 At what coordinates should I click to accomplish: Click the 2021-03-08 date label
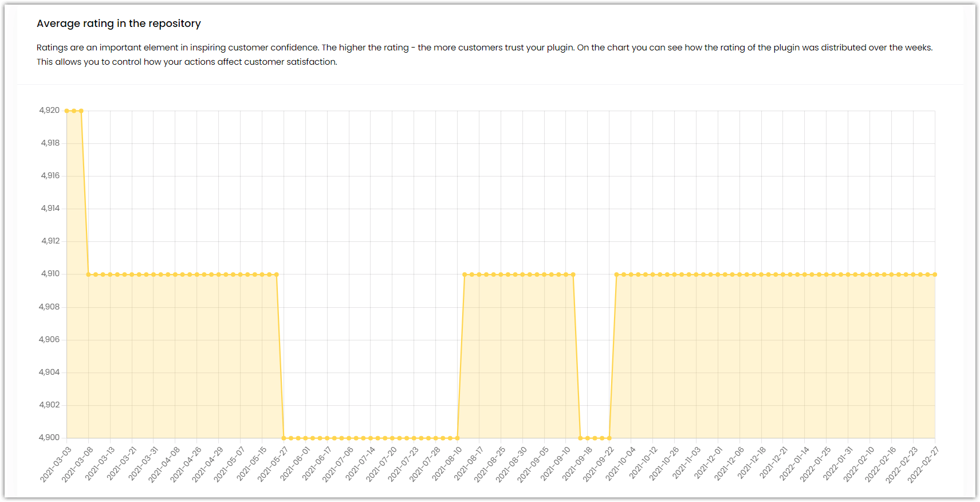[x=77, y=465]
